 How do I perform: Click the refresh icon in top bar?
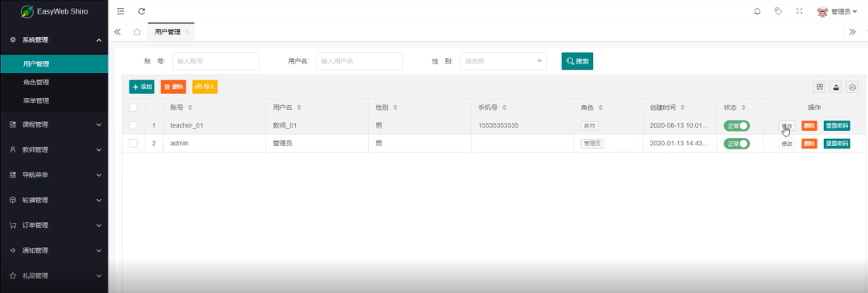[x=141, y=11]
